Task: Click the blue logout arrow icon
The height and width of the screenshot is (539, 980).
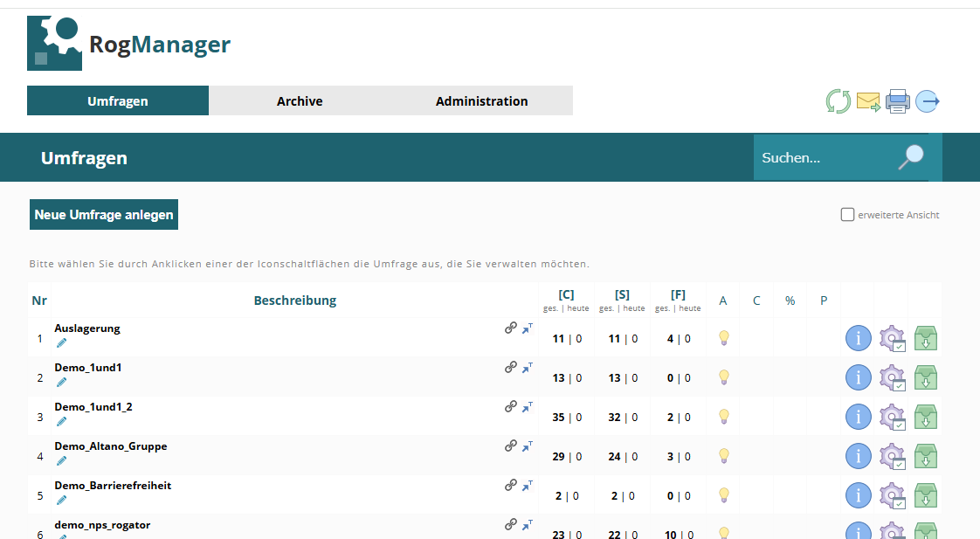Action: coord(928,101)
